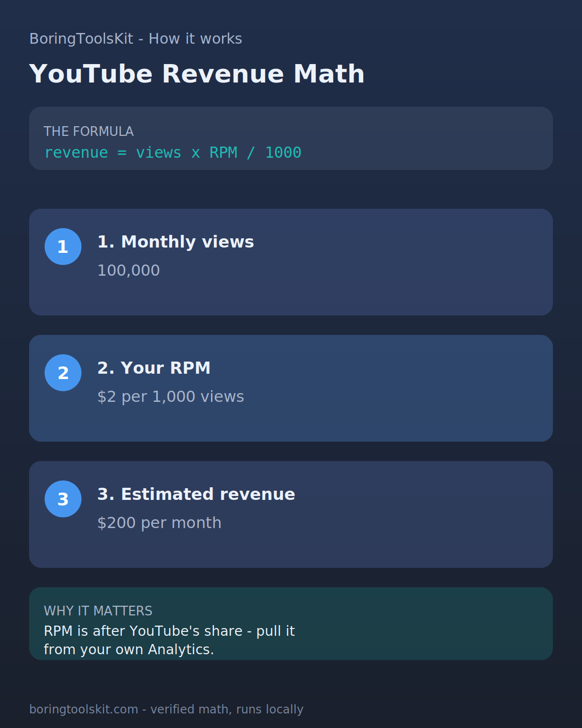Click the 'WHY IT MATTERS' label
The height and width of the screenshot is (728, 582).
pyautogui.click(x=98, y=611)
